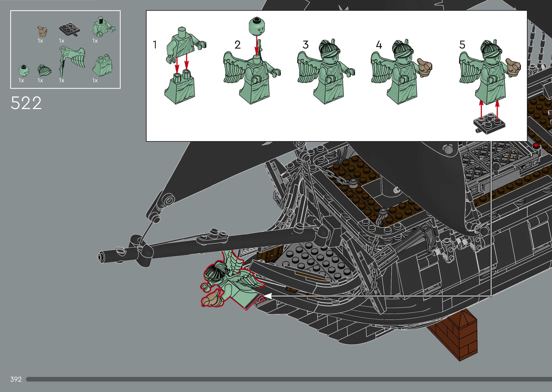This screenshot has width=552, height=392.
Task: Click the tan hands piece in parts list
Action: (x=43, y=31)
